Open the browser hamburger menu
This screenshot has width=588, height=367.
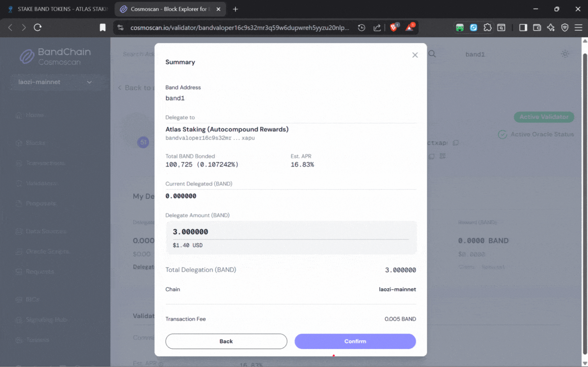click(579, 27)
